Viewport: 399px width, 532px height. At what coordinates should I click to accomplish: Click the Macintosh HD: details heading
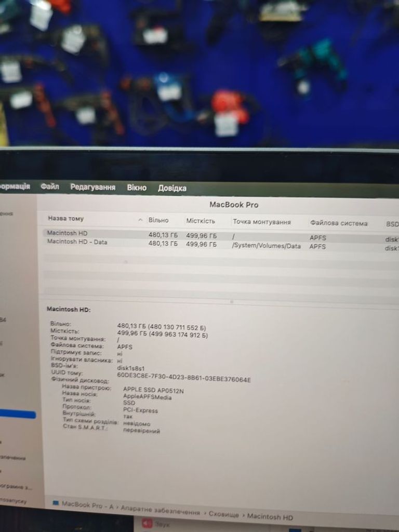pyautogui.click(x=69, y=309)
